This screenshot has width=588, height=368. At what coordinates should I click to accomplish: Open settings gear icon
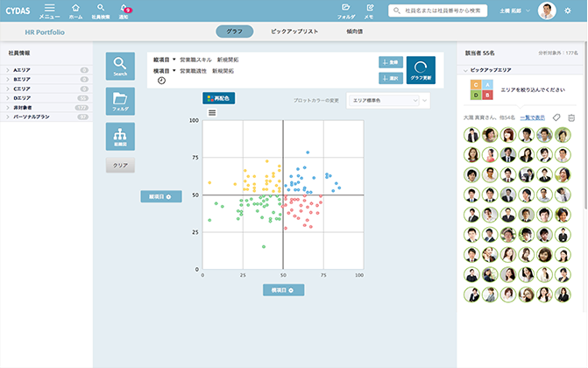pos(568,11)
